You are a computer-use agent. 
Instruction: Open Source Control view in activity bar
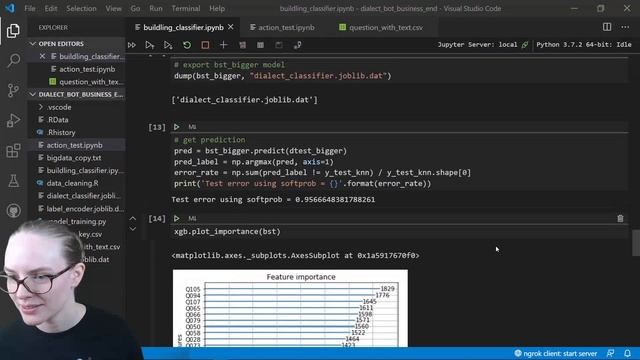coord(13,90)
